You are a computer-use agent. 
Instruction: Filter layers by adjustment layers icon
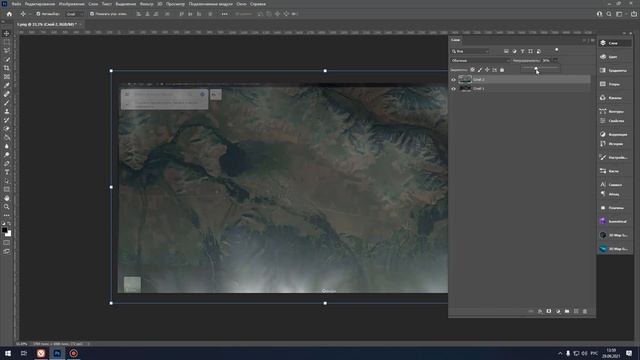(514, 51)
